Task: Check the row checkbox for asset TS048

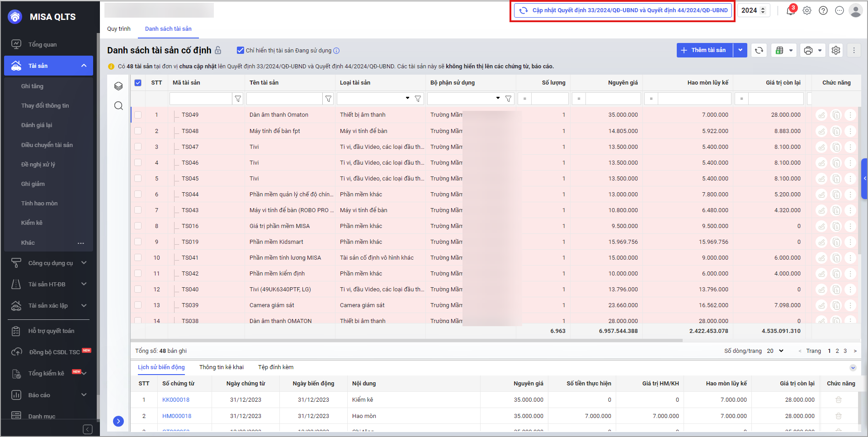Action: pyautogui.click(x=138, y=131)
